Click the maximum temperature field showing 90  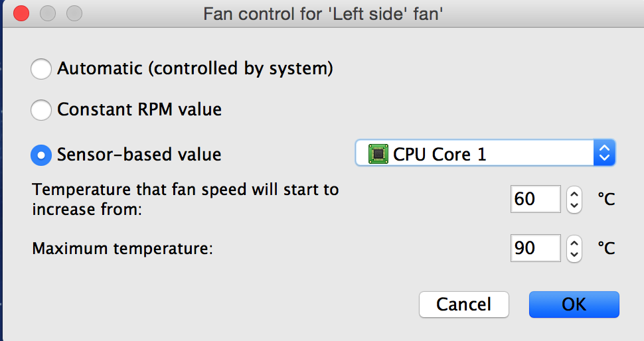pos(536,248)
